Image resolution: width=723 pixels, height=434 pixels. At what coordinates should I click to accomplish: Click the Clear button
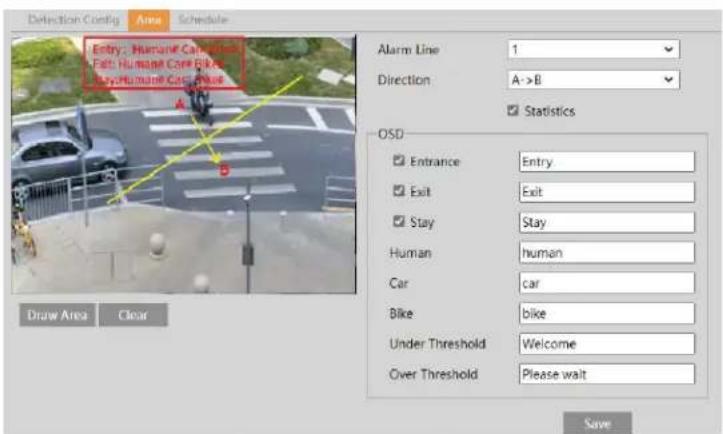pos(133,315)
